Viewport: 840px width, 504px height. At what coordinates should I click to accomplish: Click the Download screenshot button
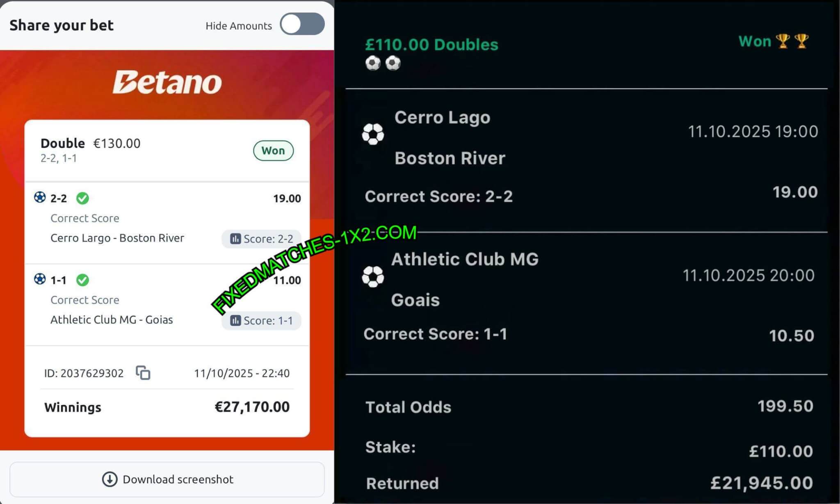click(x=167, y=479)
